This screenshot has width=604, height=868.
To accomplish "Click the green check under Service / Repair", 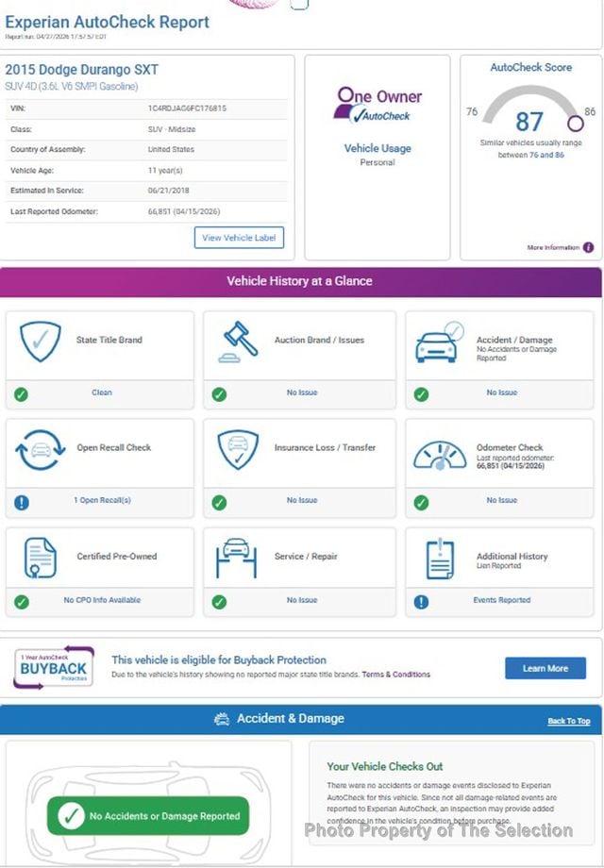I will point(219,602).
